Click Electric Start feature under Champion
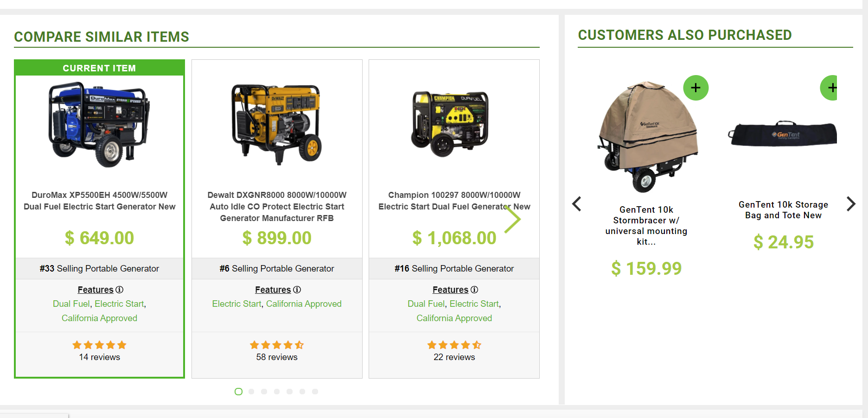868x418 pixels. (x=474, y=304)
